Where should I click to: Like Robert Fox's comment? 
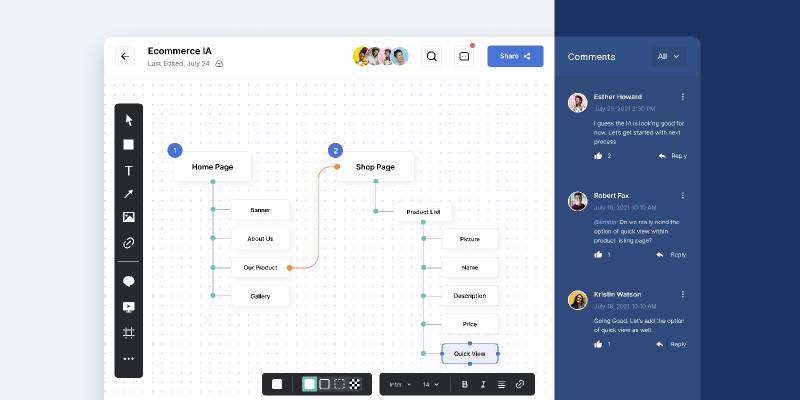[598, 255]
